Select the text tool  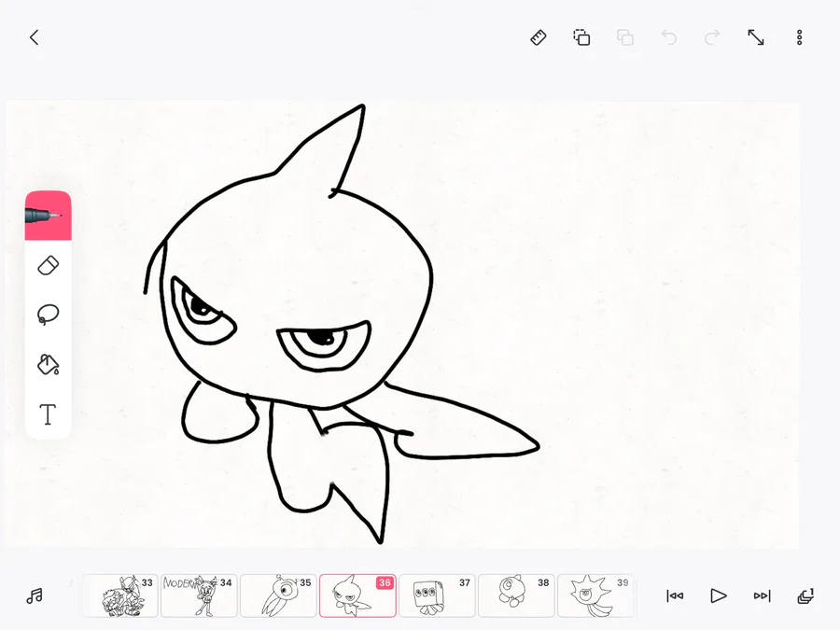point(49,414)
